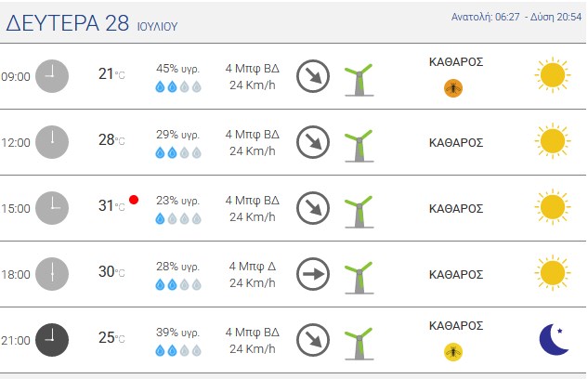Image resolution: width=588 pixels, height=379 pixels.
Task: Click the orange insect icon at 09:00
Action: (x=453, y=88)
